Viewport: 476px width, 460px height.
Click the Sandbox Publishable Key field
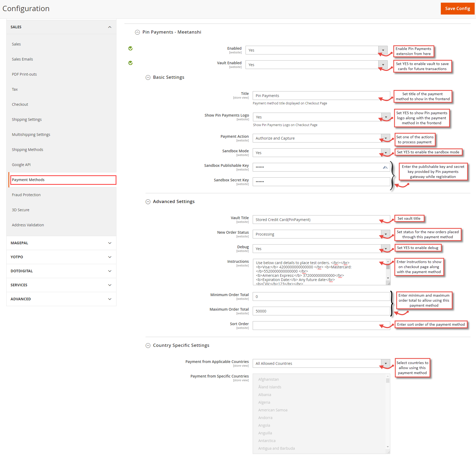[321, 167]
